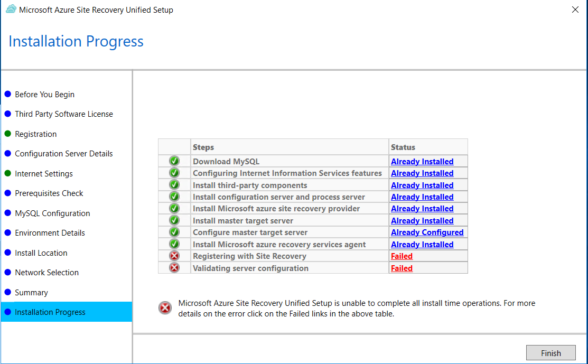The height and width of the screenshot is (364, 588).
Task: Open the Environment Details step
Action: click(50, 233)
